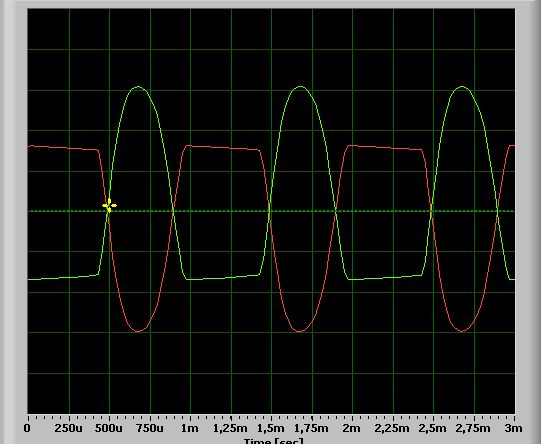Click the 1m time axis label

[190, 429]
